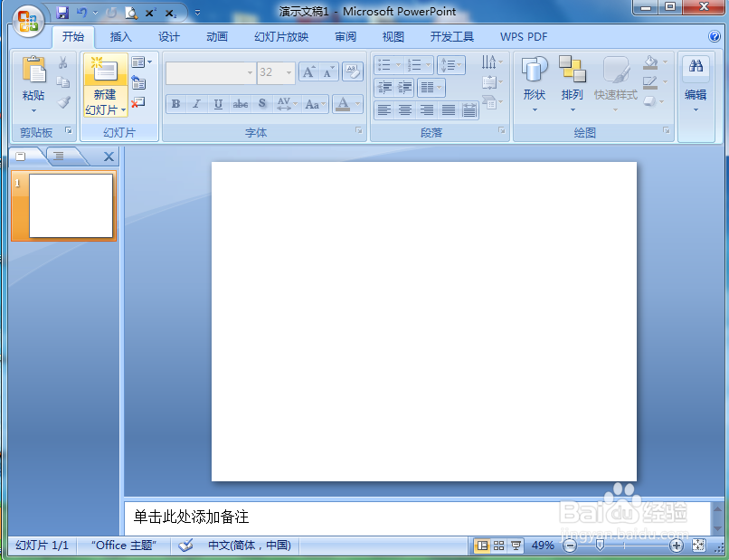This screenshot has width=729, height=560.
Task: Toggle text shadow
Action: 262,104
